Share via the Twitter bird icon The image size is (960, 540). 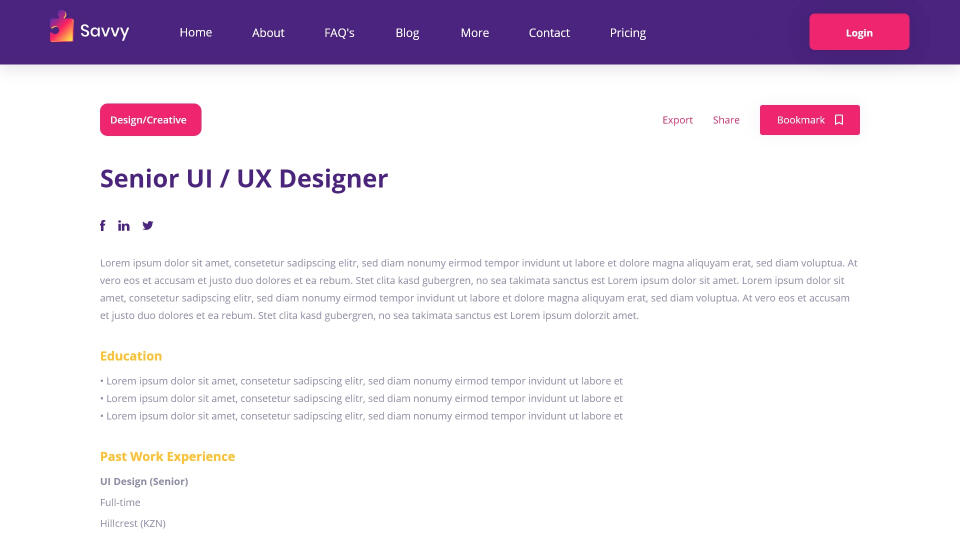[x=148, y=226]
